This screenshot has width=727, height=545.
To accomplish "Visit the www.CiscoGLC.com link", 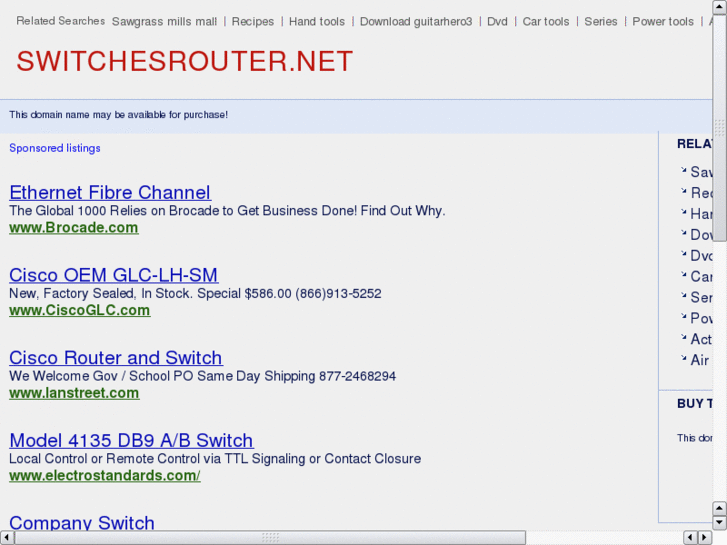I will click(x=80, y=310).
